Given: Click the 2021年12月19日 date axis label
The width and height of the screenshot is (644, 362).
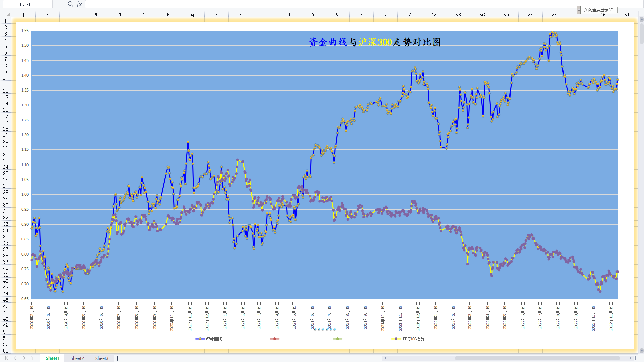Looking at the screenshot, I should tap(418, 316).
